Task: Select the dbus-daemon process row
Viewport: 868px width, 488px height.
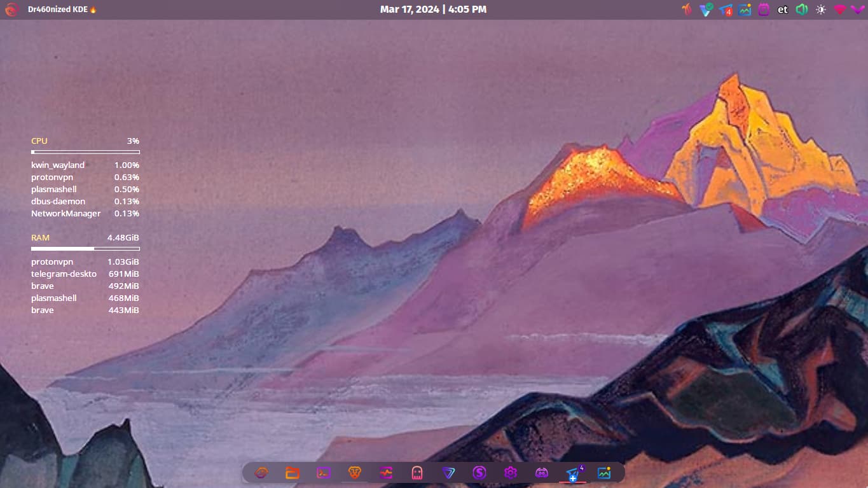Action: (x=85, y=201)
